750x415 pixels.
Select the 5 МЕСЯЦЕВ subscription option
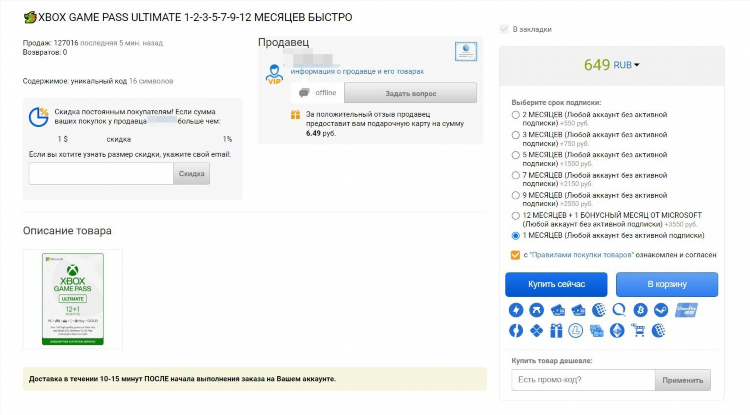(516, 155)
